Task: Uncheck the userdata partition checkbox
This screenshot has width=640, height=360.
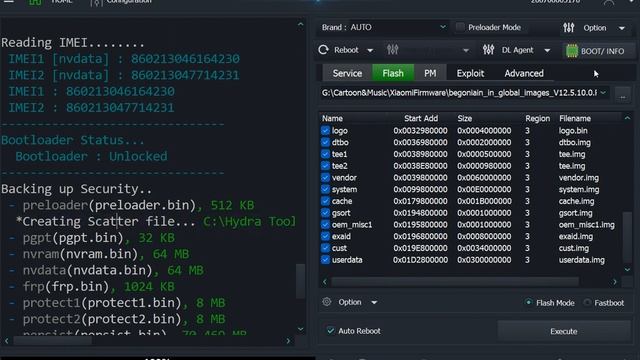Action: click(x=325, y=260)
